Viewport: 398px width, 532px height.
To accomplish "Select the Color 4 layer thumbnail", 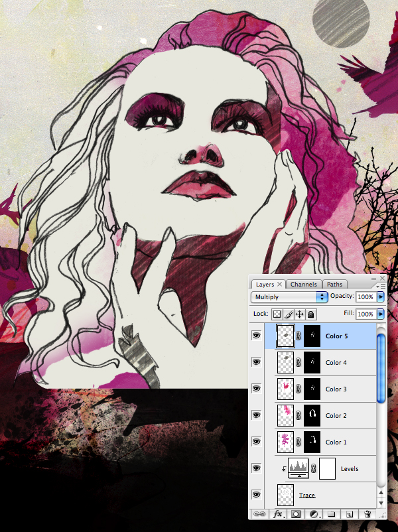I will [x=286, y=362].
